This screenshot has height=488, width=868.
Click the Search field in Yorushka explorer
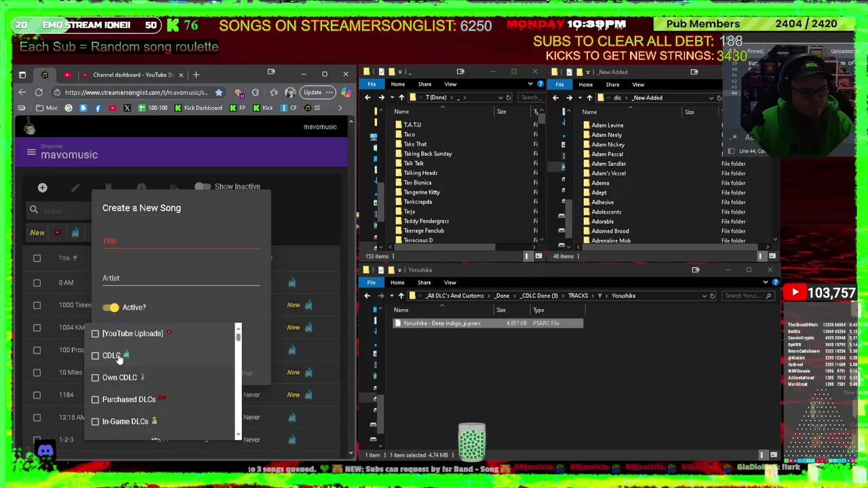747,296
